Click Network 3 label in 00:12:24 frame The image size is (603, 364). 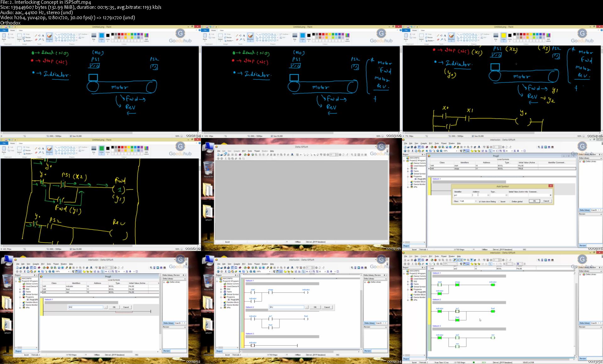(x=250, y=334)
